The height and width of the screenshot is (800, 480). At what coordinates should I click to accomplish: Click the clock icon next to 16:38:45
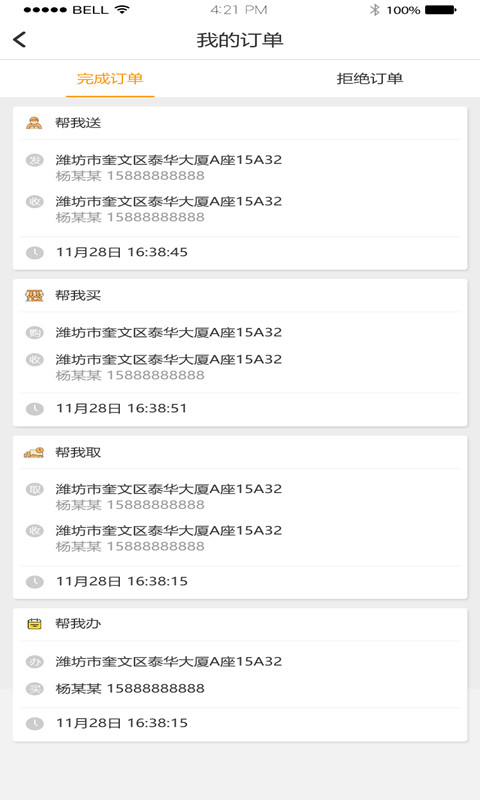[x=35, y=252]
